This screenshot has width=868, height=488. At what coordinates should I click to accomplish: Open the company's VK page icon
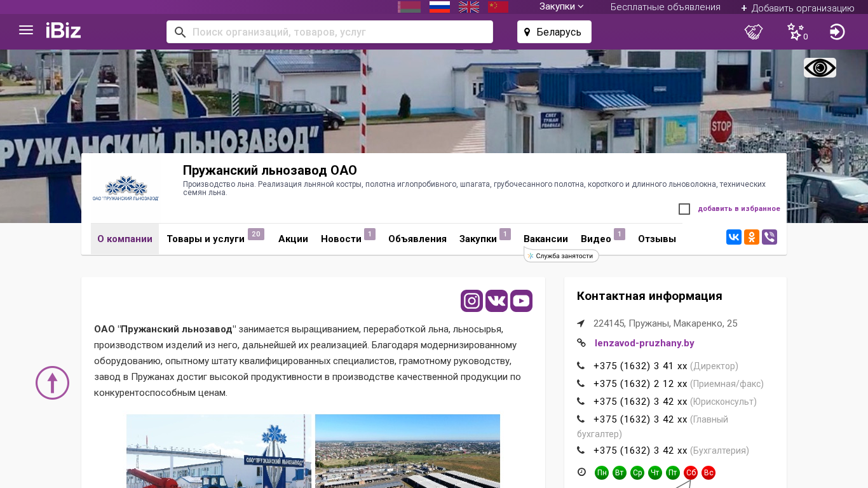pos(497,301)
